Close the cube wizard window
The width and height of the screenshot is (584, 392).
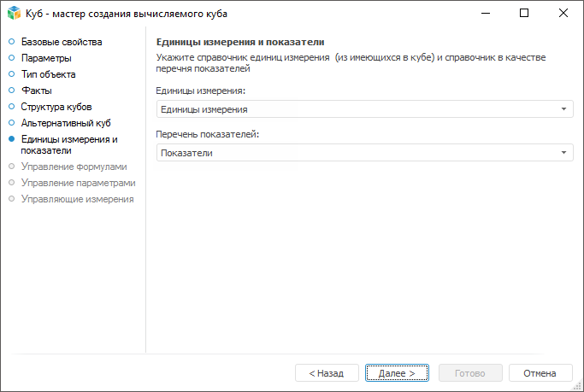pos(563,14)
